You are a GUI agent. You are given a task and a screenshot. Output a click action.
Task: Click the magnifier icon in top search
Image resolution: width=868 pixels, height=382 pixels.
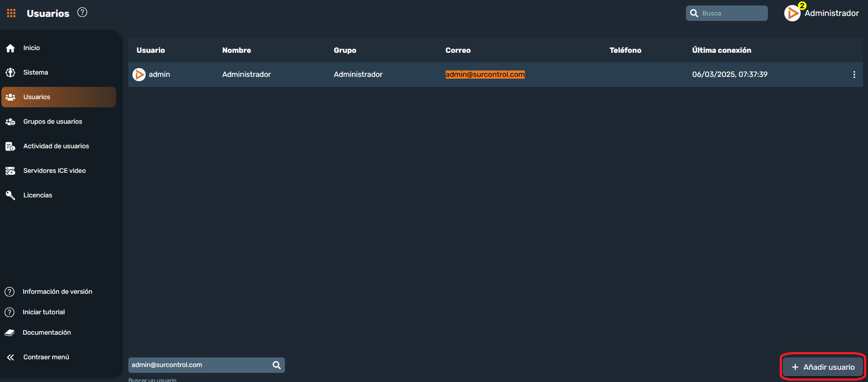tap(694, 13)
